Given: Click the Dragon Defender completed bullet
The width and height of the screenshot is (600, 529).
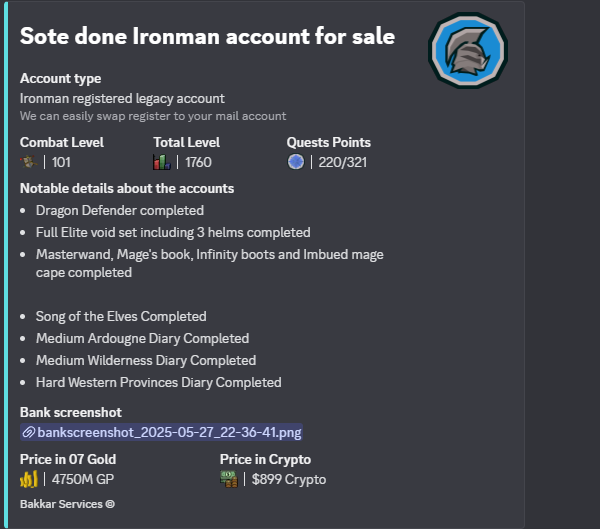Looking at the screenshot, I should point(120,211).
